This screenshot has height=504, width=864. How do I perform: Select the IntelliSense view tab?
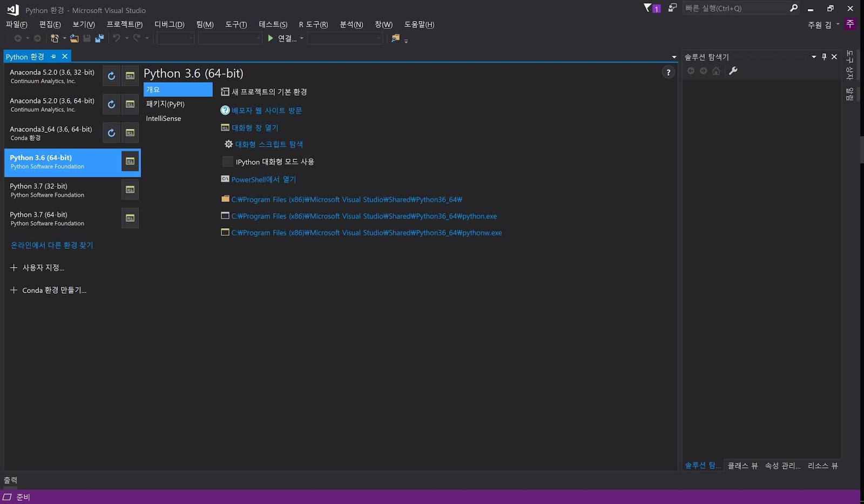178,119
